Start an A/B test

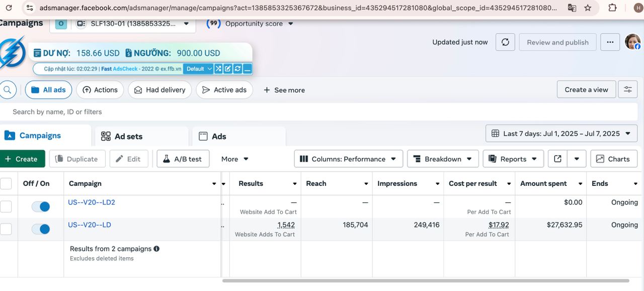click(x=182, y=159)
